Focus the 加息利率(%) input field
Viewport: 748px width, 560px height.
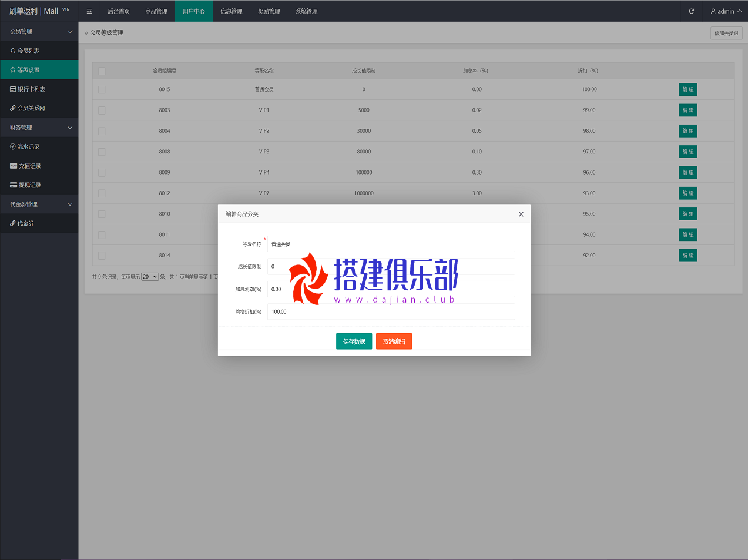point(391,289)
